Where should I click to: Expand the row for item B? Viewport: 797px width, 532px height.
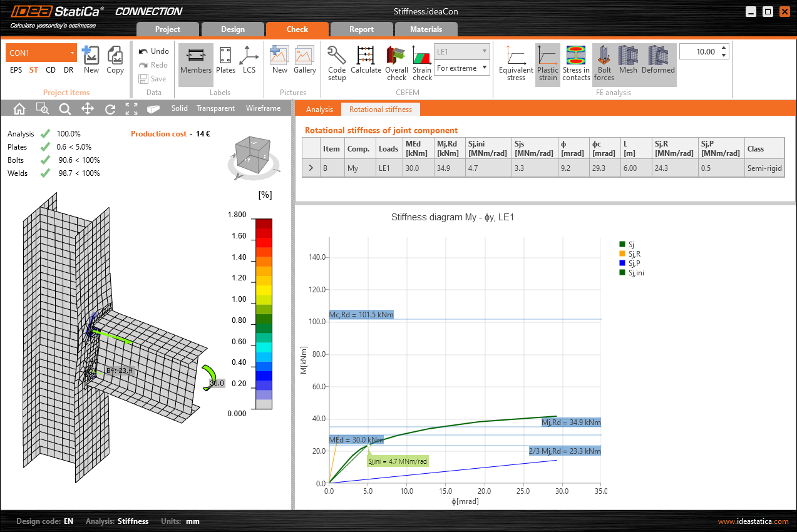pyautogui.click(x=310, y=168)
